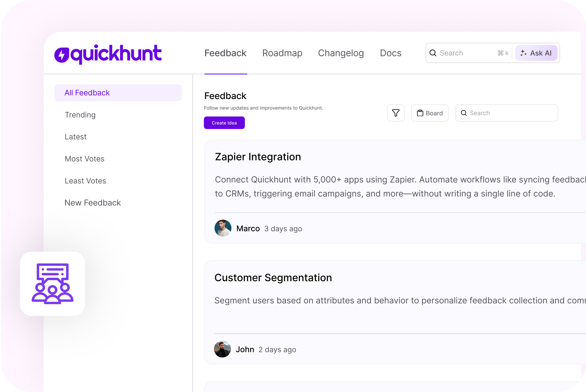The image size is (586, 392).
Task: Click 'Follow new updates and improvements' subtitle
Action: (x=264, y=108)
